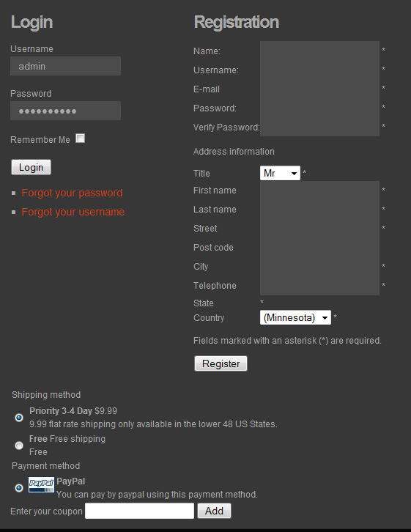Expand the Country dropdown showing Minnesota

[295, 317]
